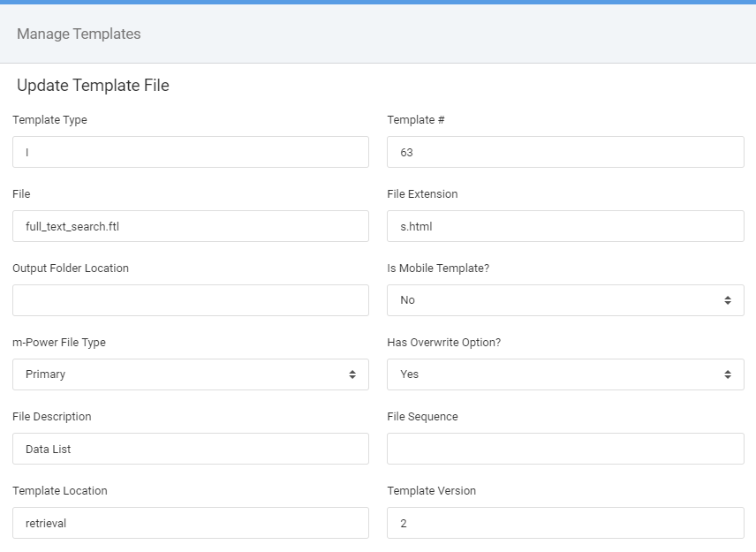Click the Template Location field showing retrieval
This screenshot has height=552, width=756.
pyautogui.click(x=191, y=523)
